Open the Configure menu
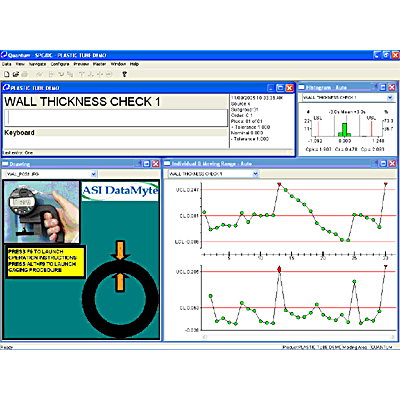 [x=60, y=64]
